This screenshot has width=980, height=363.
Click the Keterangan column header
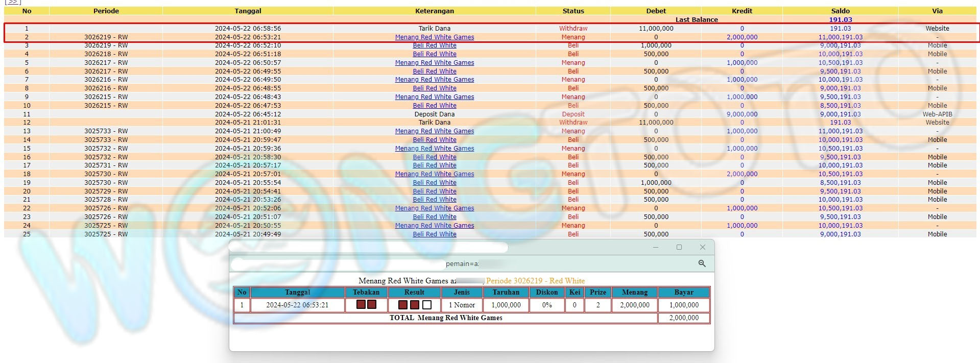click(x=434, y=11)
